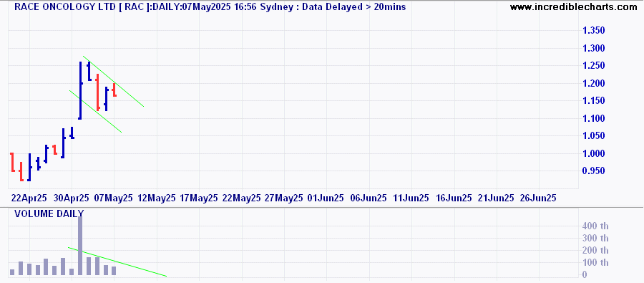Click the latest red price bar
644x283 pixels.
pyautogui.click(x=114, y=90)
